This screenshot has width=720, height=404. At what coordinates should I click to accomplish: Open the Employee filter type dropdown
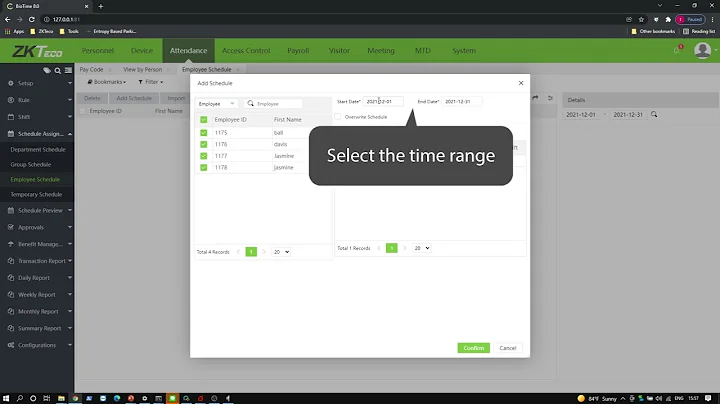(x=216, y=104)
